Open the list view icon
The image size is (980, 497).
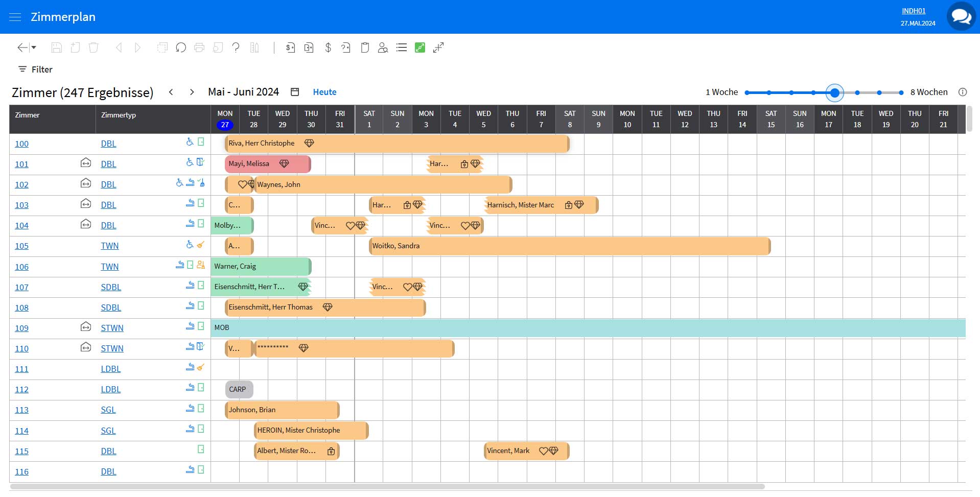402,48
